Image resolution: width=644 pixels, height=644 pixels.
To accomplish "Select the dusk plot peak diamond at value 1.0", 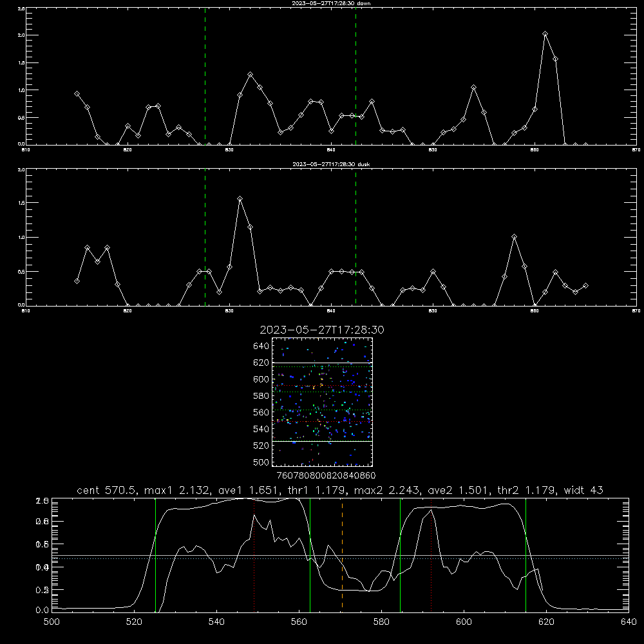I will (514, 237).
